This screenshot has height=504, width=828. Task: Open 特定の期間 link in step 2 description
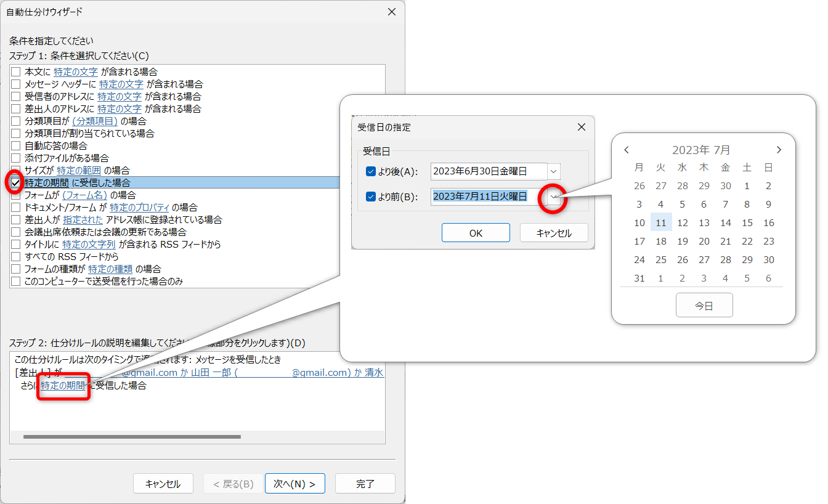pos(63,386)
